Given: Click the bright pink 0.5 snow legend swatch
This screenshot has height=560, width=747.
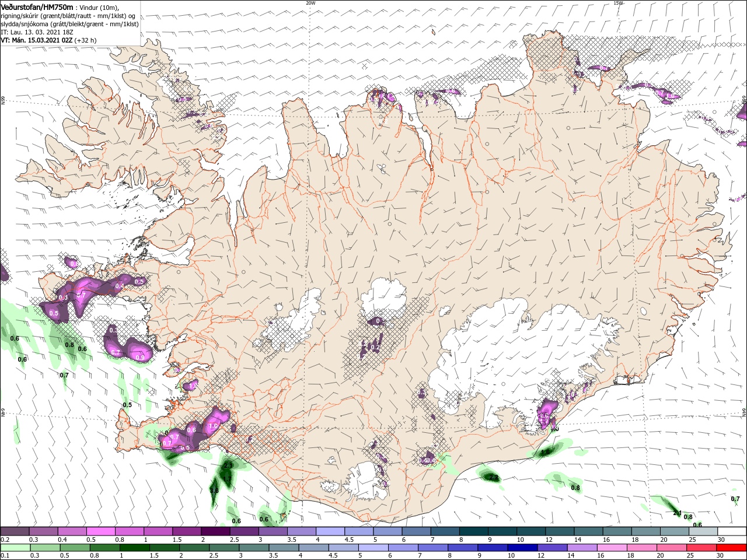Looking at the screenshot, I should coord(100,531).
